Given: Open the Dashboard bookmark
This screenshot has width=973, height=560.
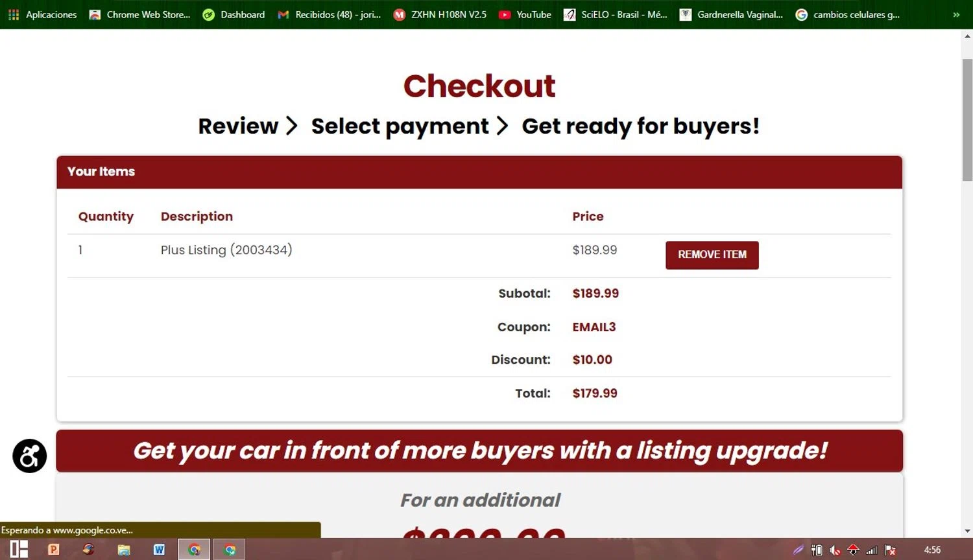Looking at the screenshot, I should pyautogui.click(x=234, y=14).
